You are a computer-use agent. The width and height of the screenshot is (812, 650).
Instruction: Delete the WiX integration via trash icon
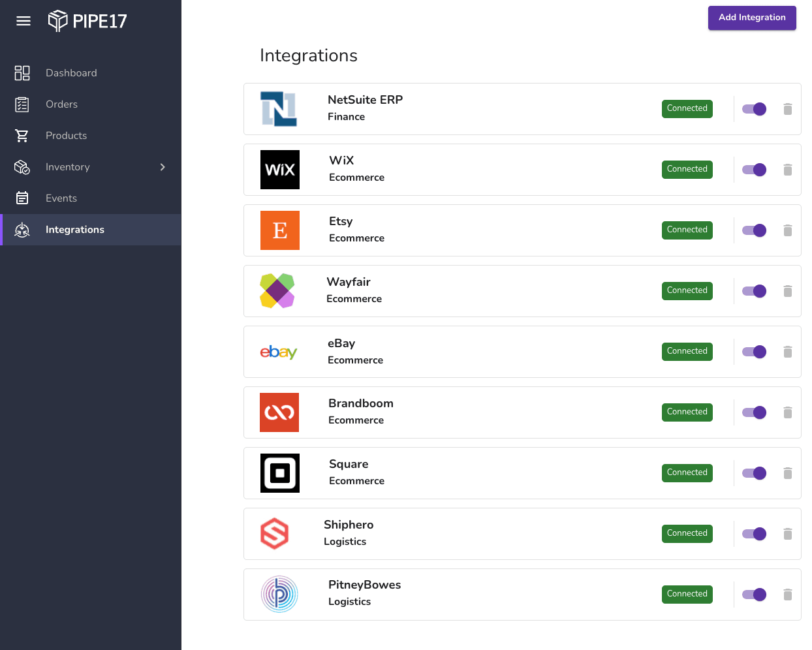[788, 170]
